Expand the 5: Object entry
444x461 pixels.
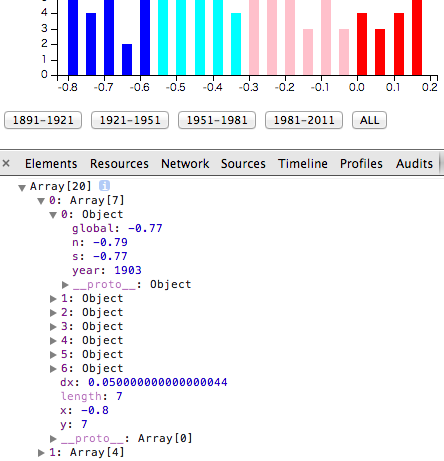click(x=53, y=355)
